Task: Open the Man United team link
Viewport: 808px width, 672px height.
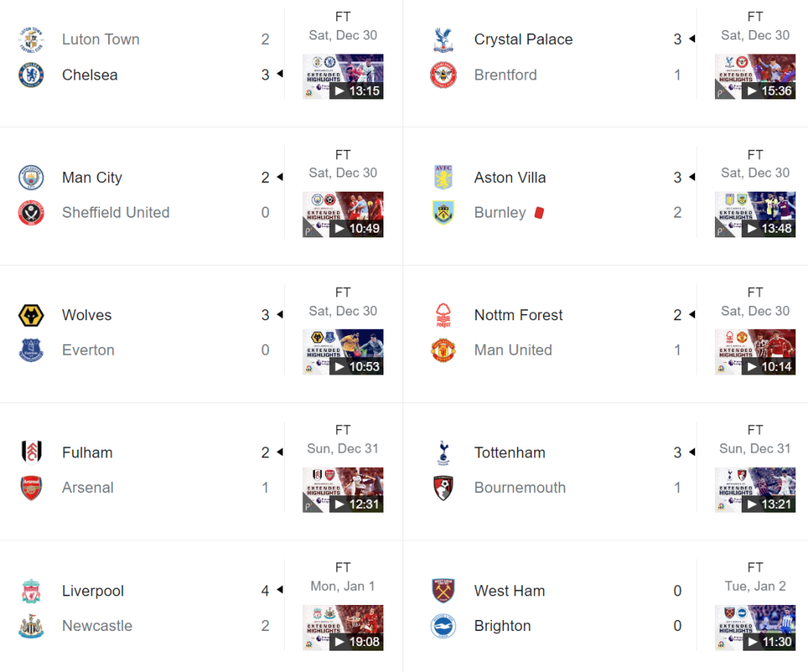Action: (513, 350)
